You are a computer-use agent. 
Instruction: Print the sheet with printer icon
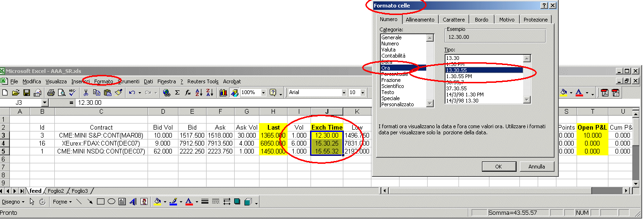coord(51,93)
